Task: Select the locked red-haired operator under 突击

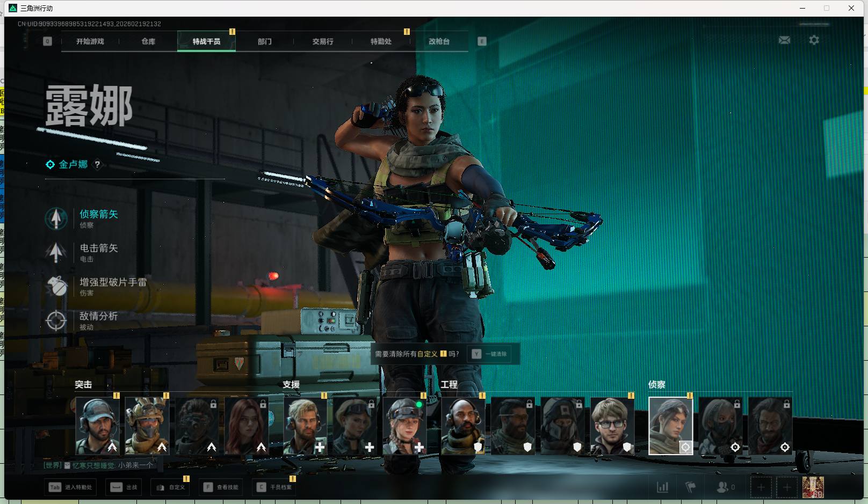Action: coord(247,426)
